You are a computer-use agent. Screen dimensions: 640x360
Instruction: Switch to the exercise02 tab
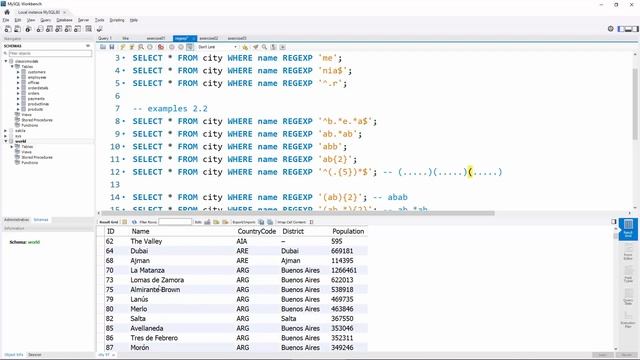pos(209,38)
